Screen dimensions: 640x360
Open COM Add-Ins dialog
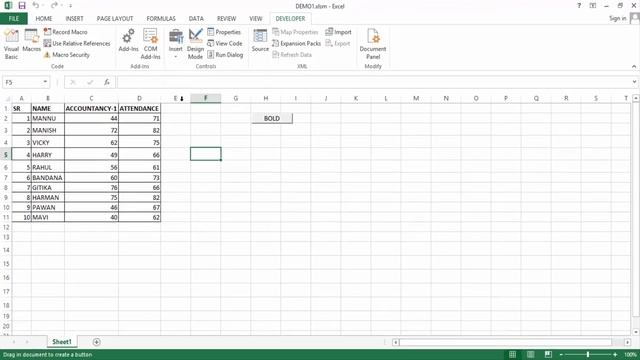click(150, 44)
